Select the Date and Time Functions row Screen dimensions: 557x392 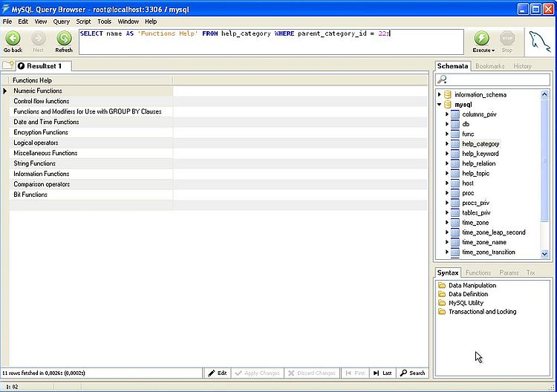(x=91, y=122)
